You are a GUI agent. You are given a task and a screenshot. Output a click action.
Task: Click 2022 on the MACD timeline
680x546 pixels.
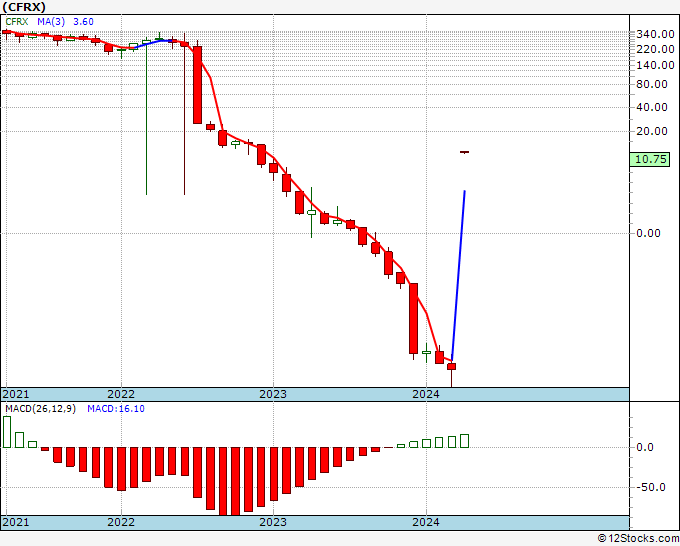point(121,522)
